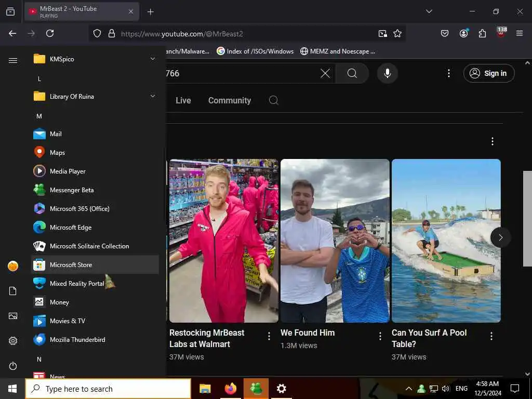Screen dimensions: 532x399
Task: Launch Mixed Reality Portal
Action: coord(95,283)
